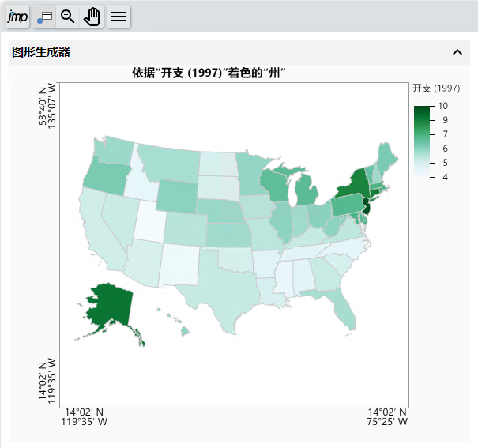Click legend value 10
Screen dimensions: 478x448
443,106
